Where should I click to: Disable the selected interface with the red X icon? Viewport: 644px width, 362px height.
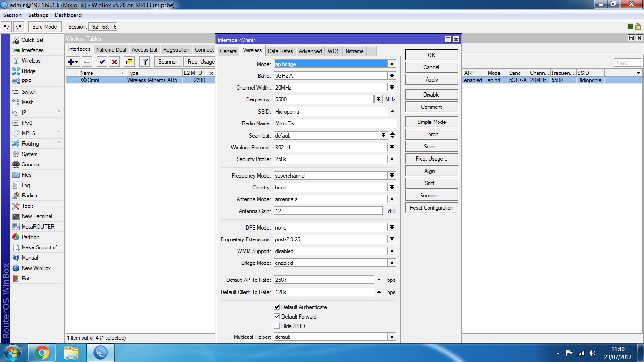(114, 62)
